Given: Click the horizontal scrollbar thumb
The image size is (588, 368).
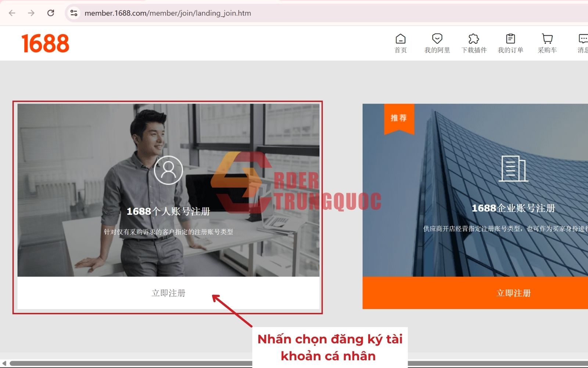Looking at the screenshot, I should pyautogui.click(x=298, y=364).
